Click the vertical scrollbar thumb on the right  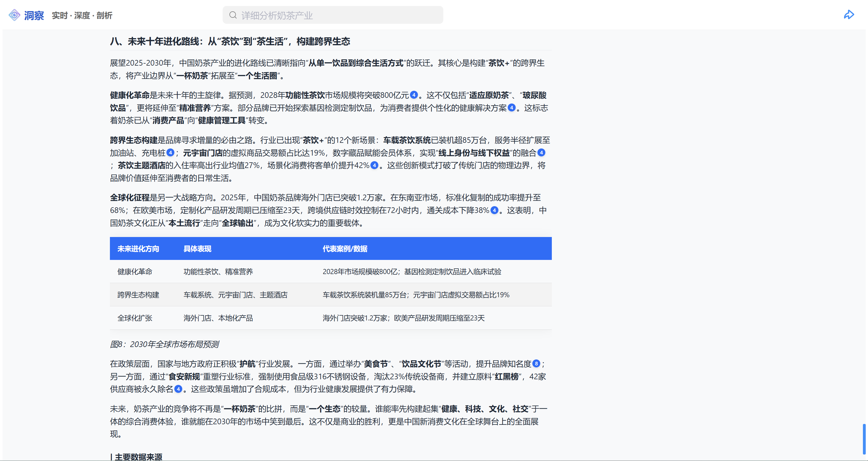pyautogui.click(x=864, y=438)
